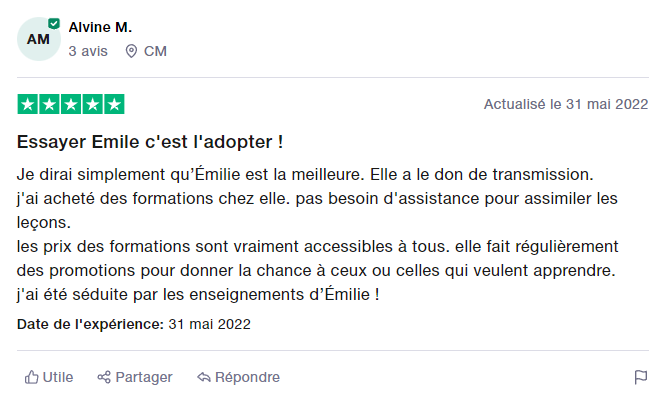Click the reply arrow icon
Image resolution: width=665 pixels, height=401 pixels.
203,377
